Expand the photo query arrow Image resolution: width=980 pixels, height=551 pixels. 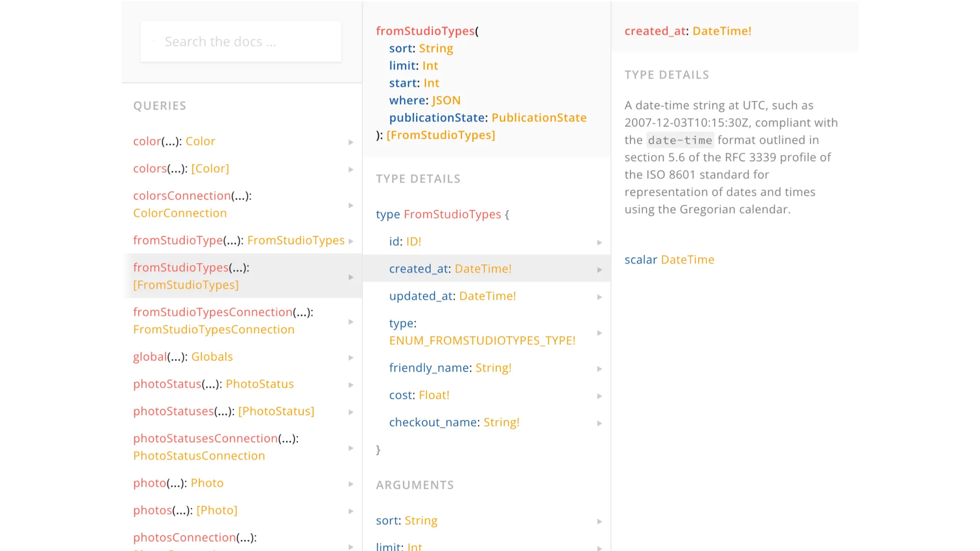tap(351, 484)
